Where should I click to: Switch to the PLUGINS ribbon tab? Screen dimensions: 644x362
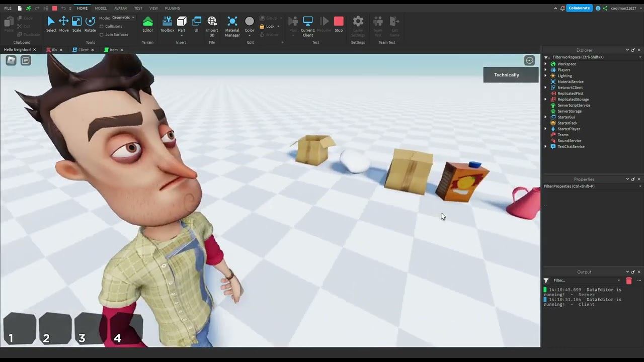tap(172, 8)
